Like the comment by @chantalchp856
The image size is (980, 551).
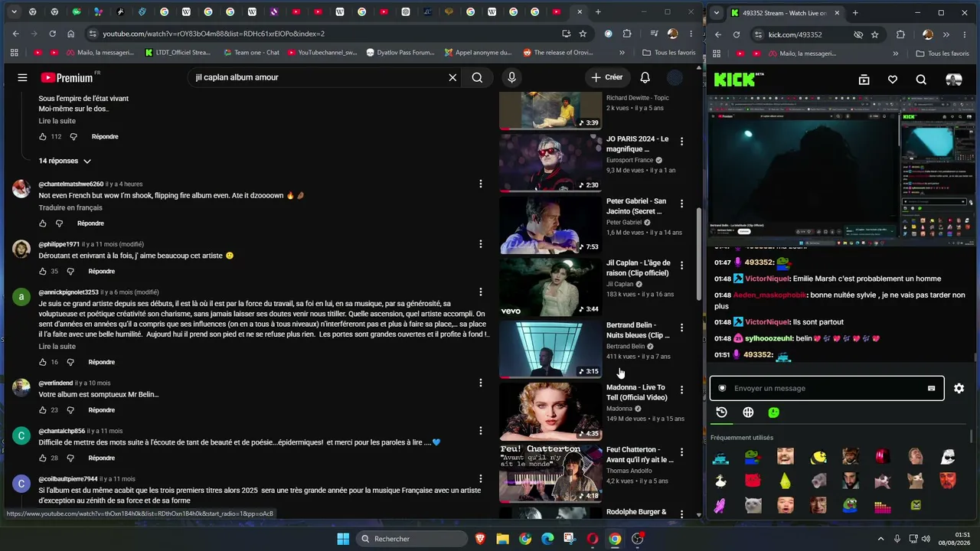point(43,458)
